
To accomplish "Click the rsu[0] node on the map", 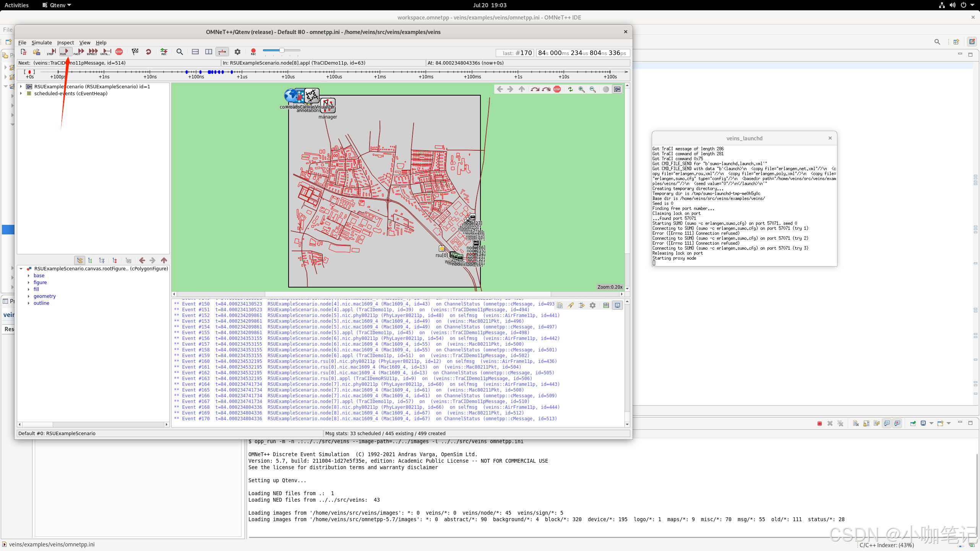I will point(442,249).
